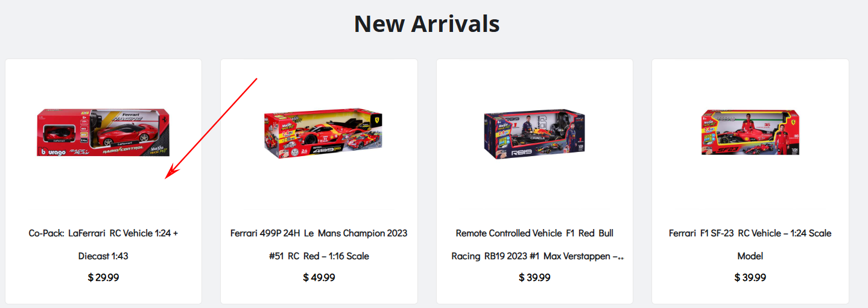868x308 pixels.
Task: View the Red Bull RB19 product image
Action: 534,134
